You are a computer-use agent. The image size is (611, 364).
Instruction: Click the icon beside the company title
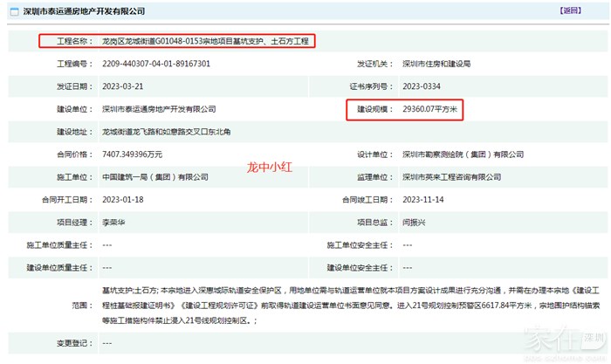(11, 11)
